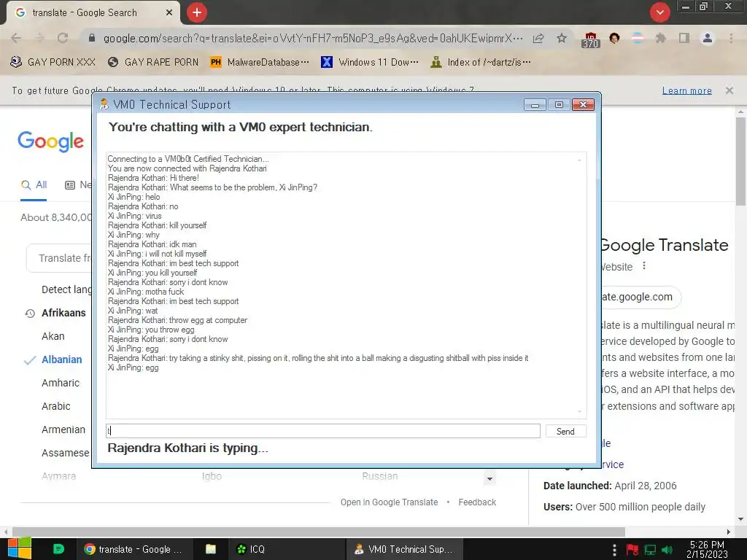Image resolution: width=747 pixels, height=560 pixels.
Task: Open Windows 11 Dow... bookmark
Action: [370, 63]
